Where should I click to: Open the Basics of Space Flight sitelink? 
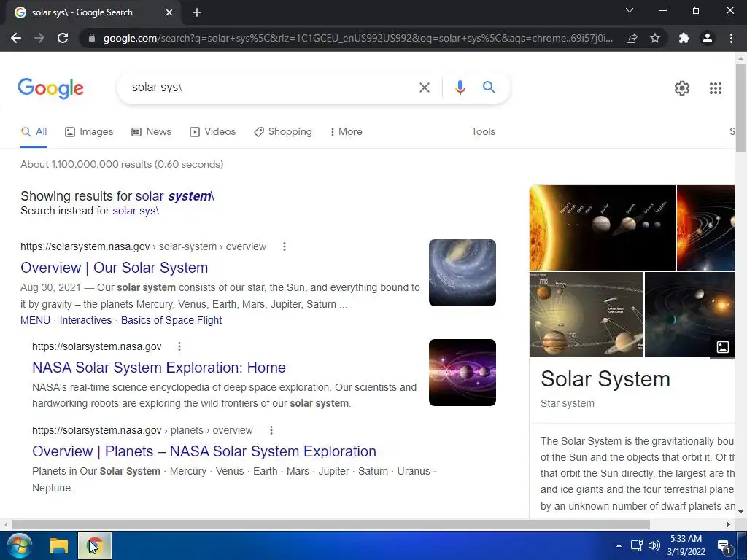click(x=171, y=321)
